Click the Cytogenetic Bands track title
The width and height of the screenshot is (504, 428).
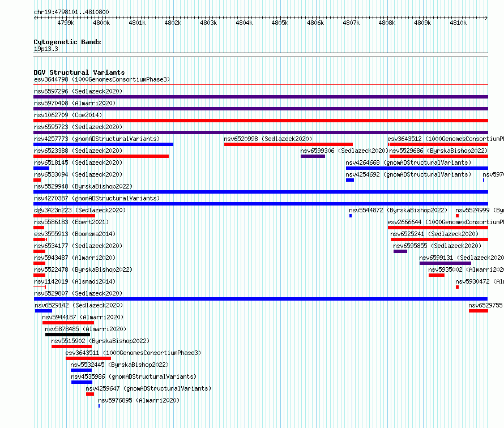pos(67,42)
